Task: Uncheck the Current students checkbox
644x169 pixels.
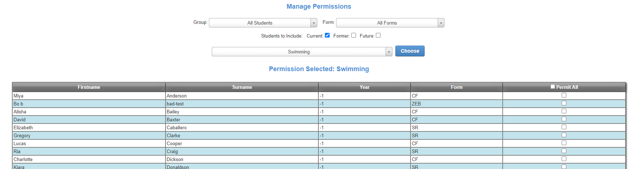Action: click(x=327, y=35)
